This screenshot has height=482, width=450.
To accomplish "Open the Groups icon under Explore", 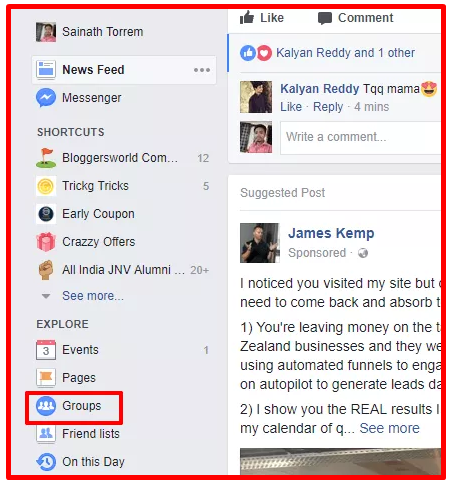I will pos(46,406).
